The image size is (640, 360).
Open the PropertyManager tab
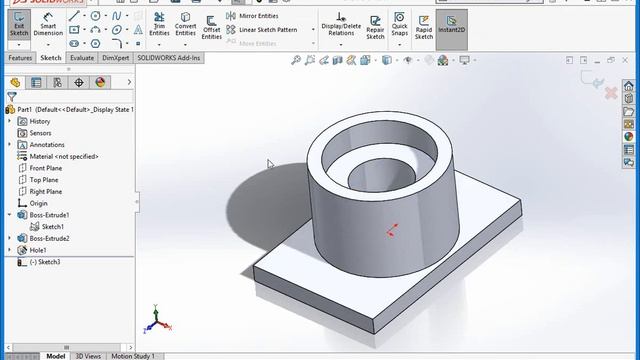36,82
